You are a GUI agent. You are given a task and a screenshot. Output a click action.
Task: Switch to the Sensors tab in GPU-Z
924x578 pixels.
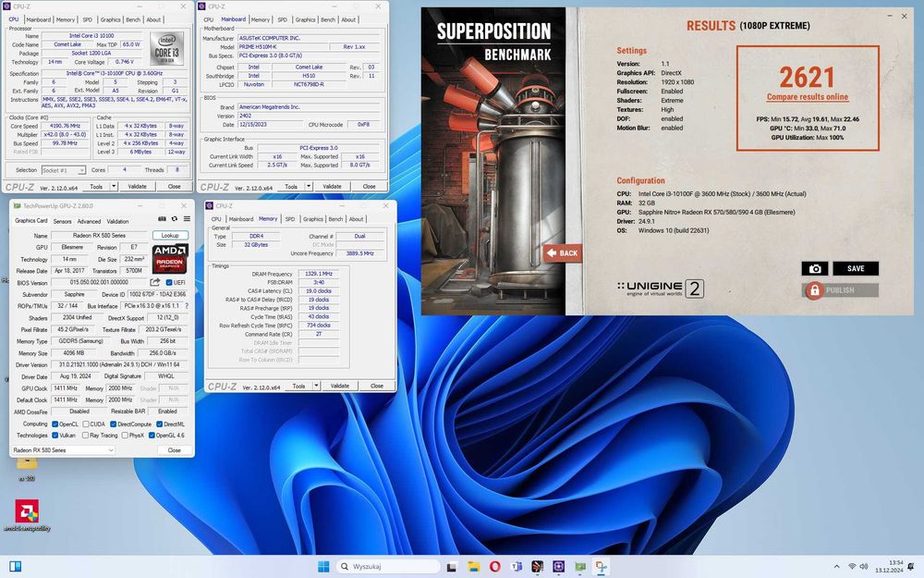63,221
